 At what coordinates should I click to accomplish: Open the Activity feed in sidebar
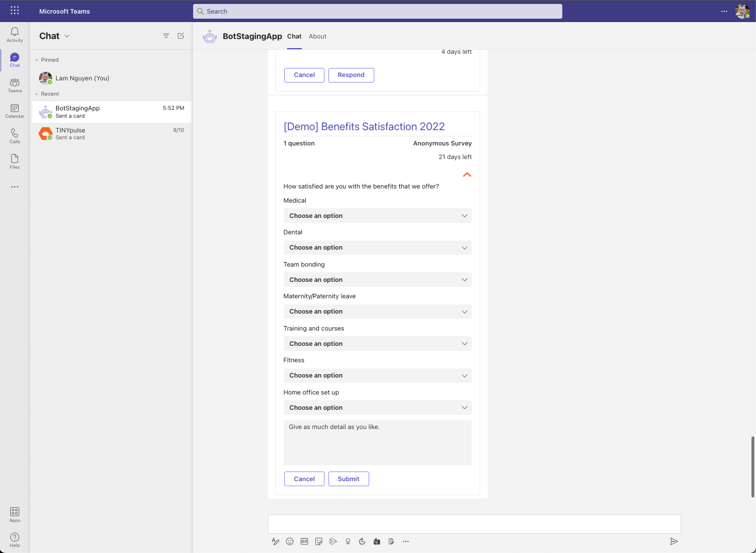point(15,35)
